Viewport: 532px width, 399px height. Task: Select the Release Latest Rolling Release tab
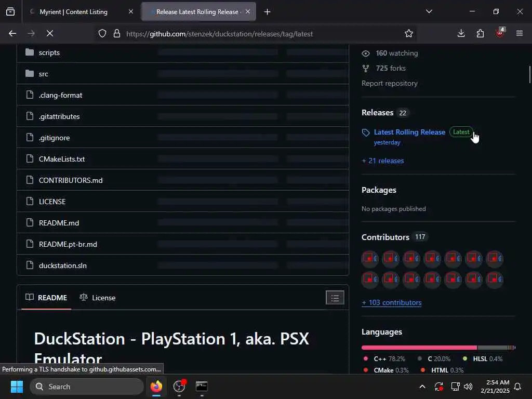[x=198, y=11]
